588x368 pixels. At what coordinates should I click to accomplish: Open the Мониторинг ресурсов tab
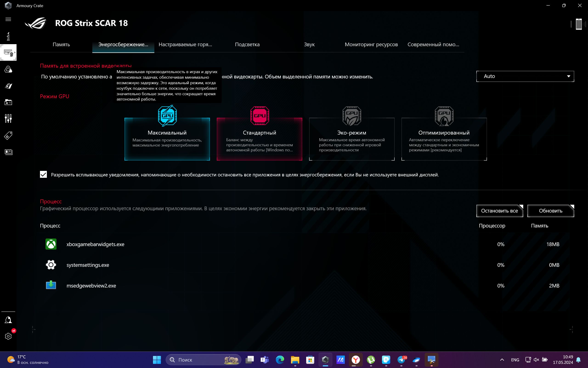[371, 45]
